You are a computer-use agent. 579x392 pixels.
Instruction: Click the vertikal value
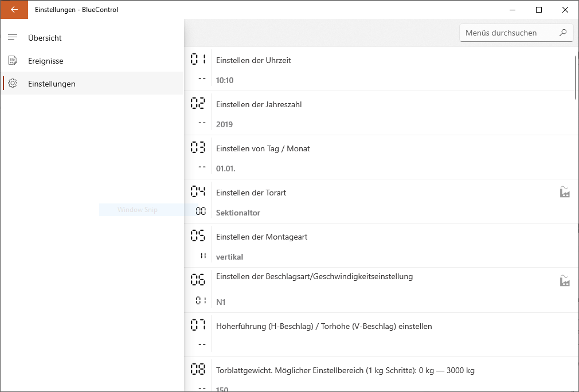coord(229,257)
